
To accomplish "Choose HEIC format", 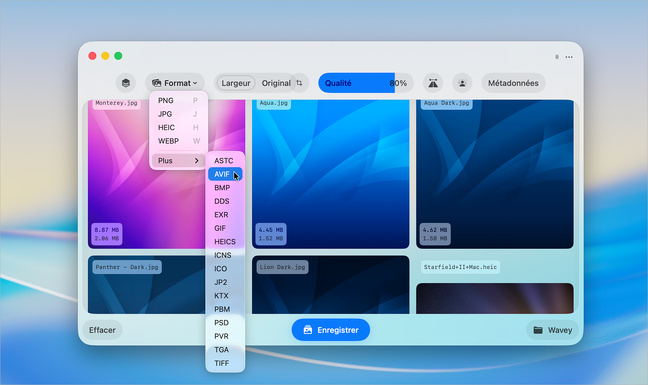I will pos(178,127).
